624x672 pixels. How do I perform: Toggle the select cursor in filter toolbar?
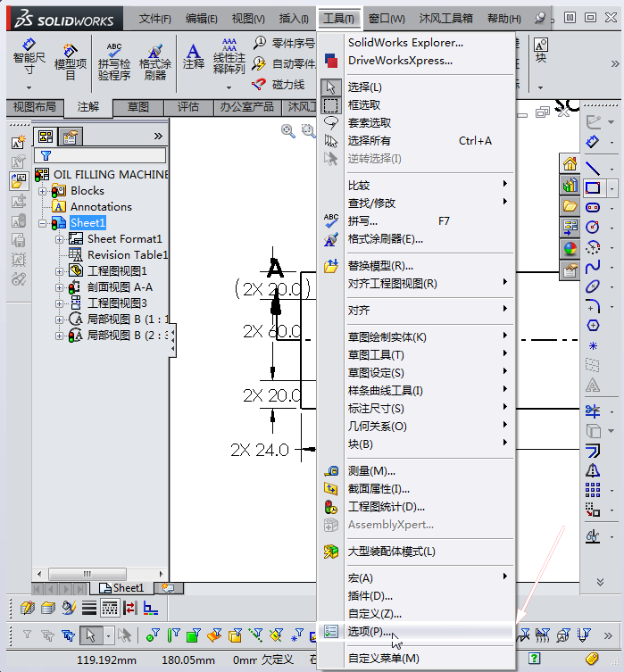pyautogui.click(x=91, y=635)
